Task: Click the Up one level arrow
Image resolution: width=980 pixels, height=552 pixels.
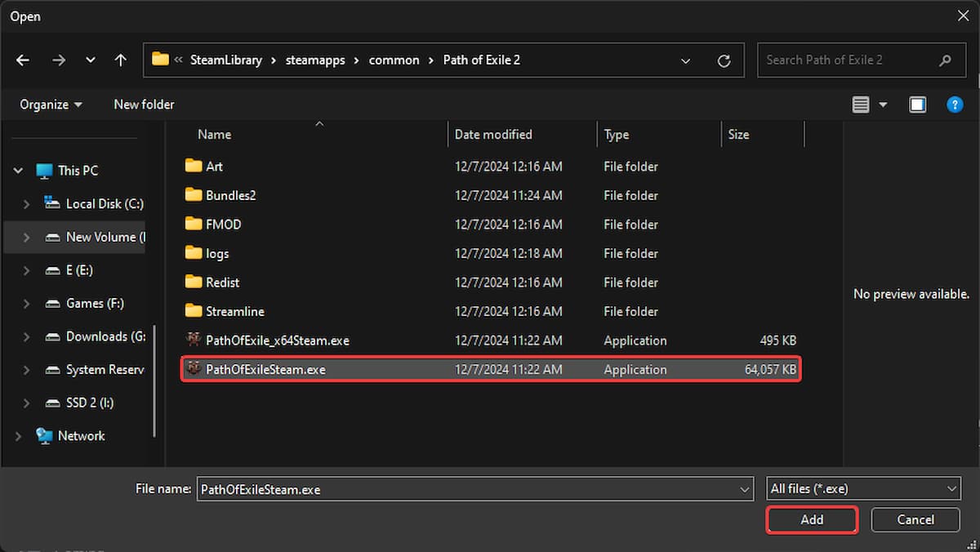Action: point(121,60)
